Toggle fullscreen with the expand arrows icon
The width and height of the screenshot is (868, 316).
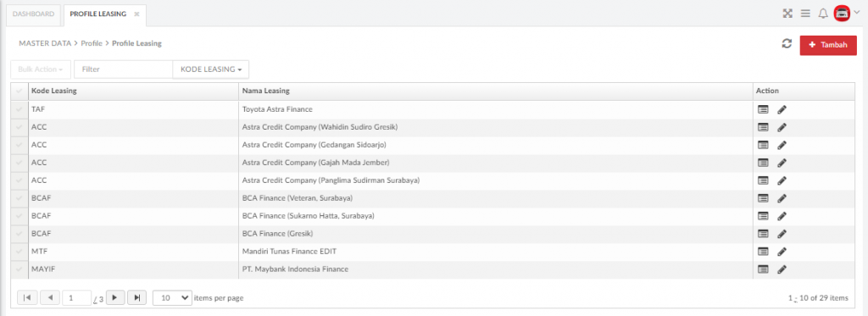tap(787, 14)
